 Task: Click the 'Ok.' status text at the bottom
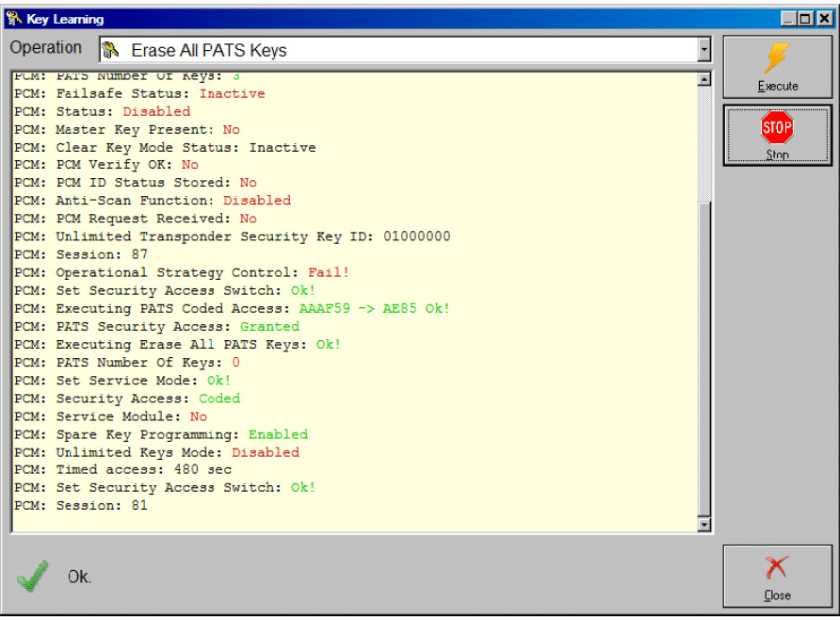(x=80, y=577)
